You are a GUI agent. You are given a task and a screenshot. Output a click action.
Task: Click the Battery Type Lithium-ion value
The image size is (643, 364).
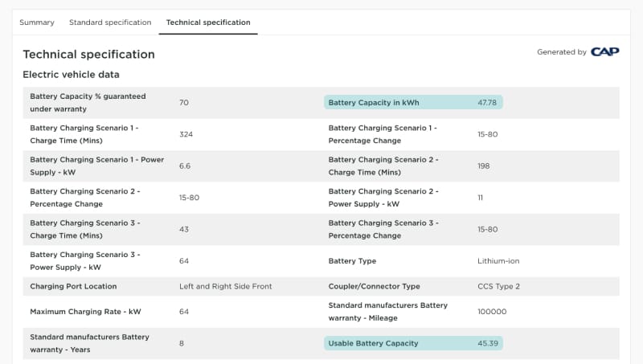[x=498, y=260]
